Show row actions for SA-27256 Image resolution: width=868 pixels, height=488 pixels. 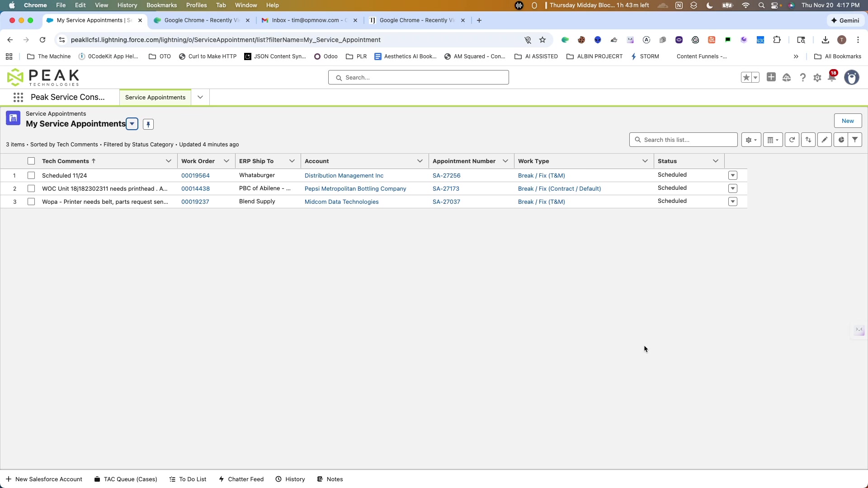pyautogui.click(x=733, y=175)
